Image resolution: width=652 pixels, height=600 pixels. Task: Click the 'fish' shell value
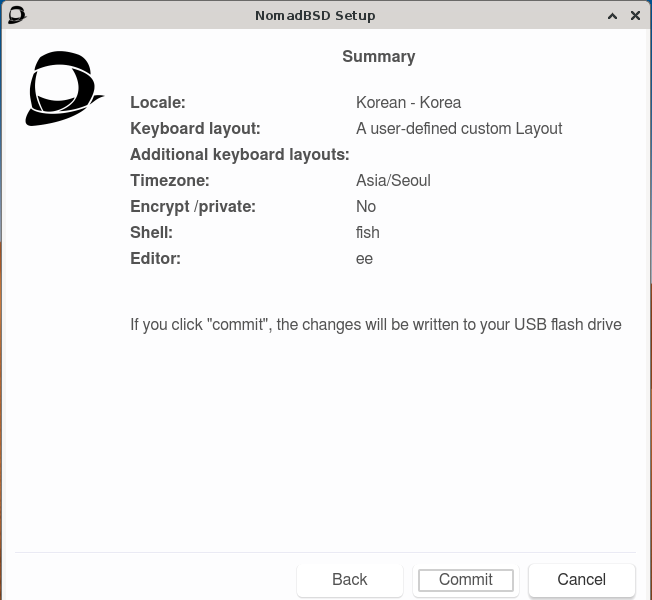point(368,232)
